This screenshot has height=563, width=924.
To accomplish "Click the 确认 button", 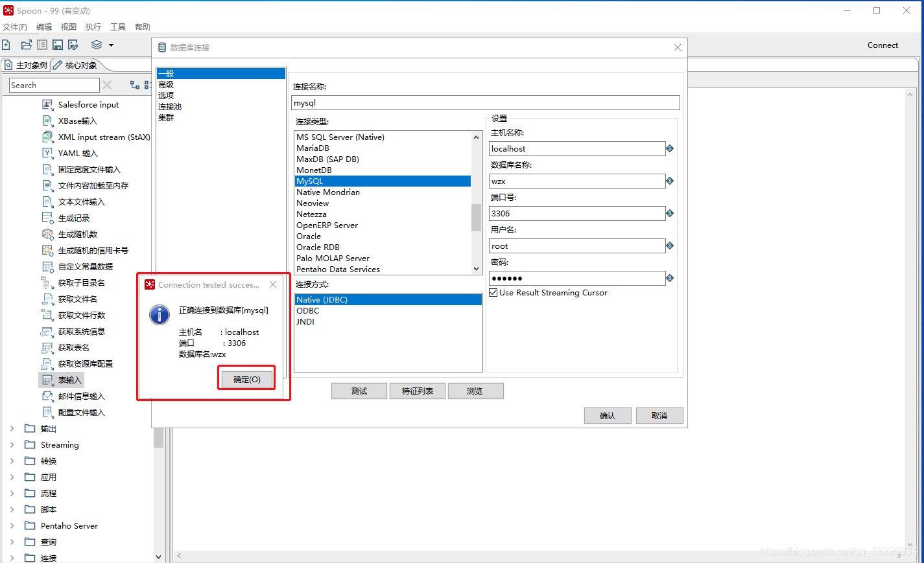I will [x=608, y=415].
